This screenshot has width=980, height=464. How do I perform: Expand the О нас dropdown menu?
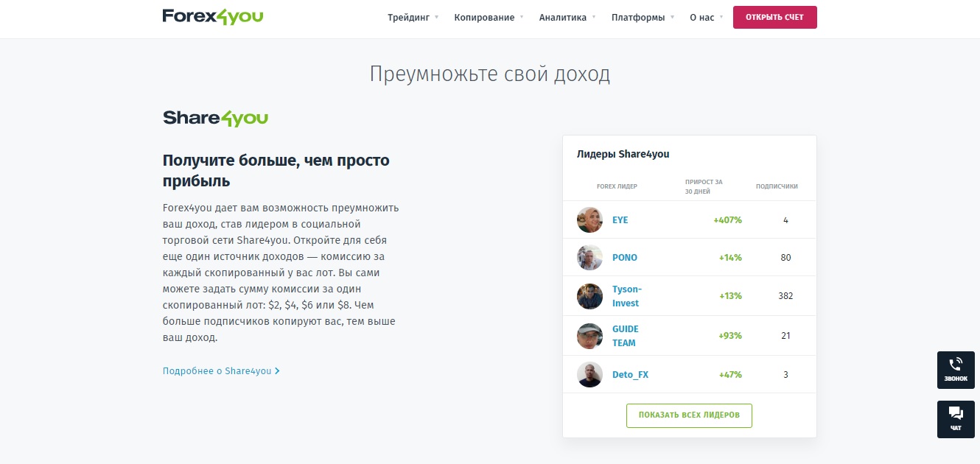tap(701, 17)
